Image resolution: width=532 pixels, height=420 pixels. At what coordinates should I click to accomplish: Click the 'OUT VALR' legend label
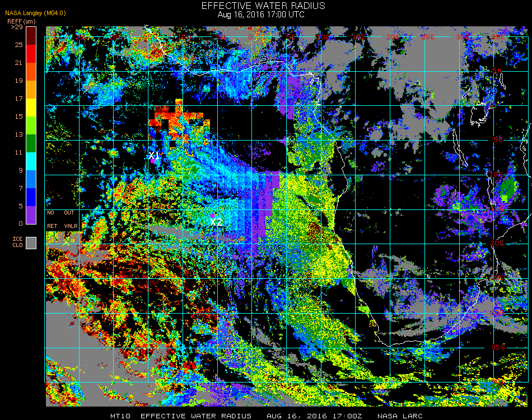[x=71, y=219]
